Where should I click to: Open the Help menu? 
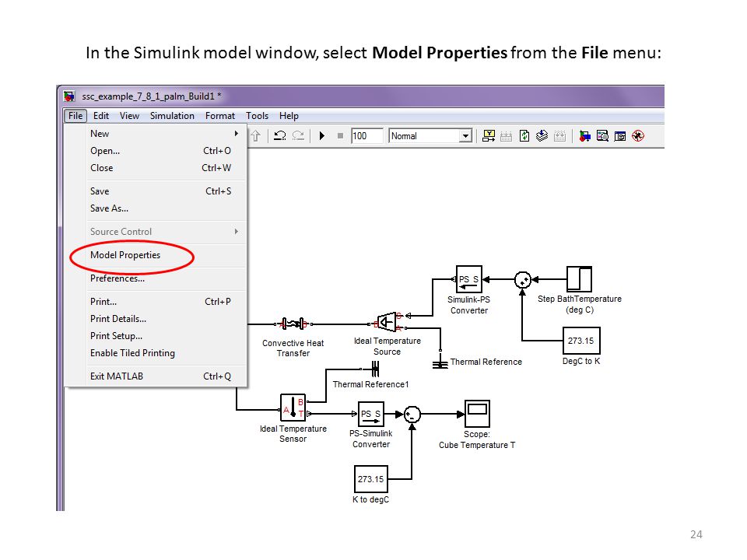289,116
